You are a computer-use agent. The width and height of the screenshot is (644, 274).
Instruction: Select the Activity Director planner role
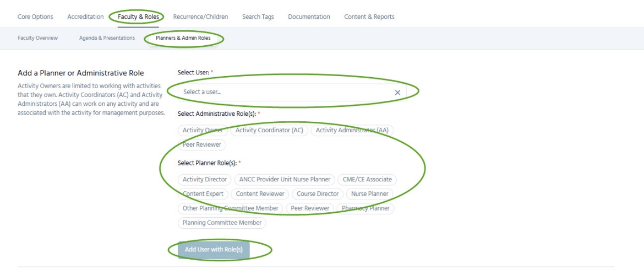tap(204, 179)
